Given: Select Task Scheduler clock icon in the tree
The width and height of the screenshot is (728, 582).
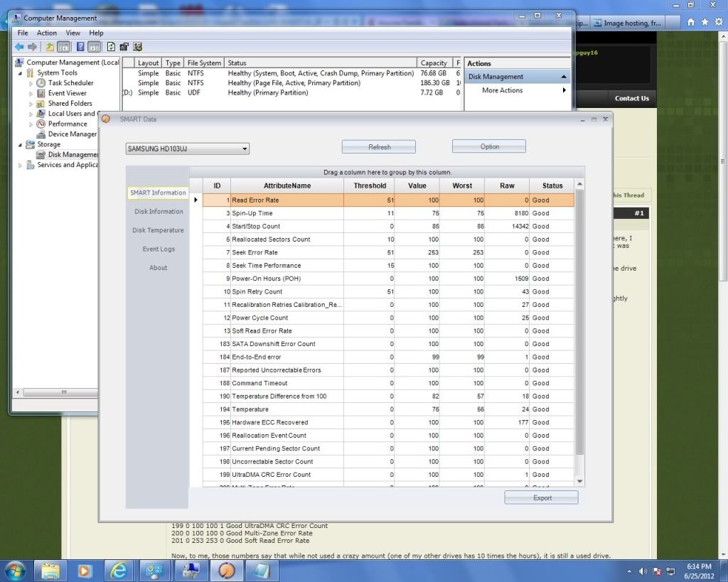Looking at the screenshot, I should click(x=41, y=83).
